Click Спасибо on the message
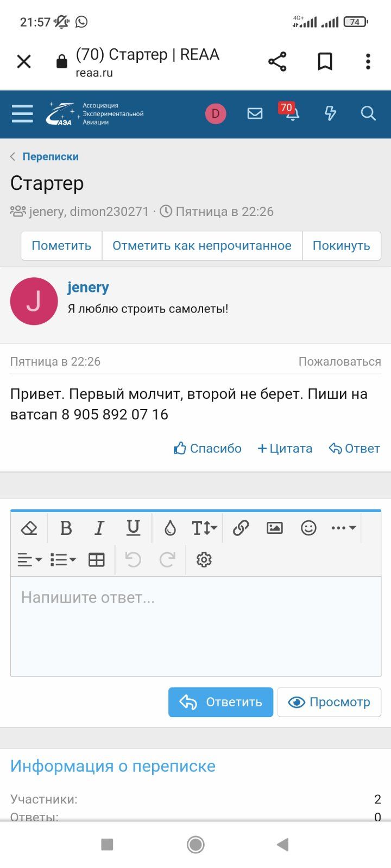The height and width of the screenshot is (868, 391). [207, 449]
